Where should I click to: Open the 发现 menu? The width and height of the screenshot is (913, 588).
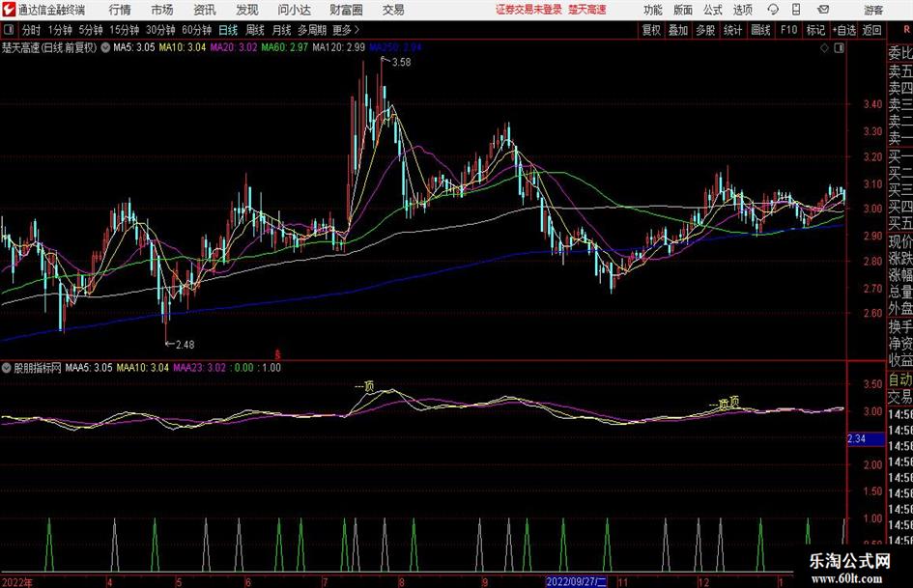click(247, 10)
